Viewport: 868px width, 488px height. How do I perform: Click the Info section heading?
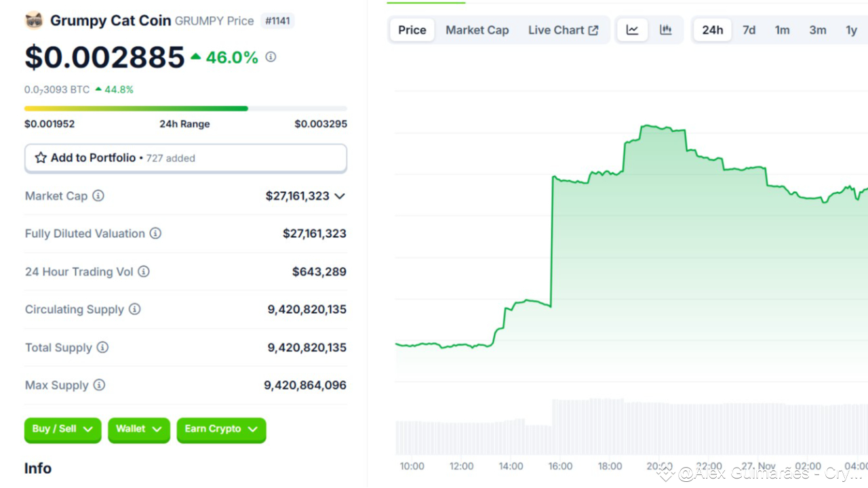point(38,468)
